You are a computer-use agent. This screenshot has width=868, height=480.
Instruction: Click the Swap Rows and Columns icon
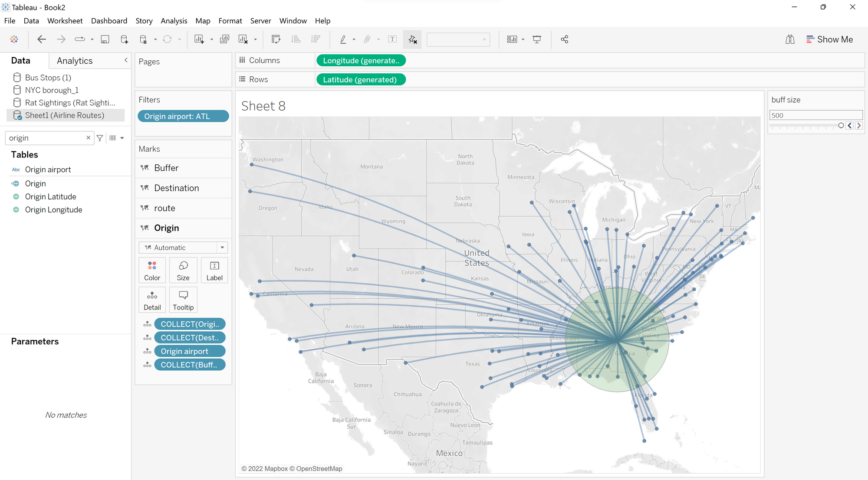point(276,39)
